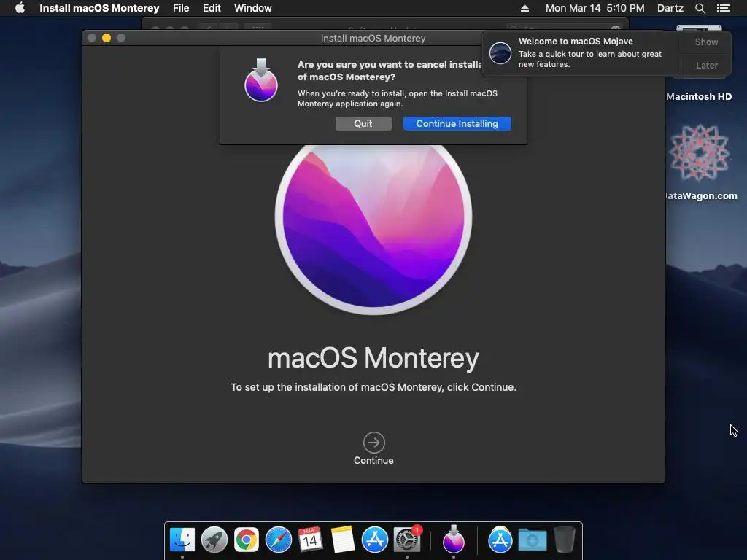Click Install macOS Monterey Dock icon
The image size is (747, 560).
[x=454, y=539]
